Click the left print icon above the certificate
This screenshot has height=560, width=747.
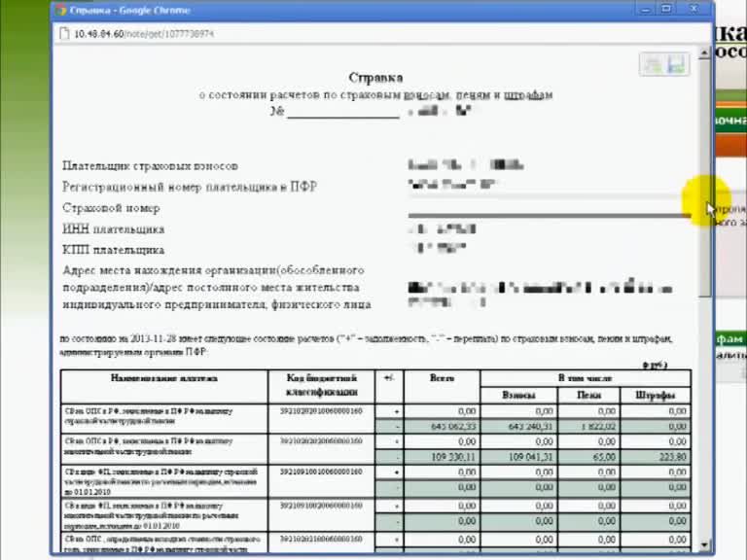[x=653, y=64]
